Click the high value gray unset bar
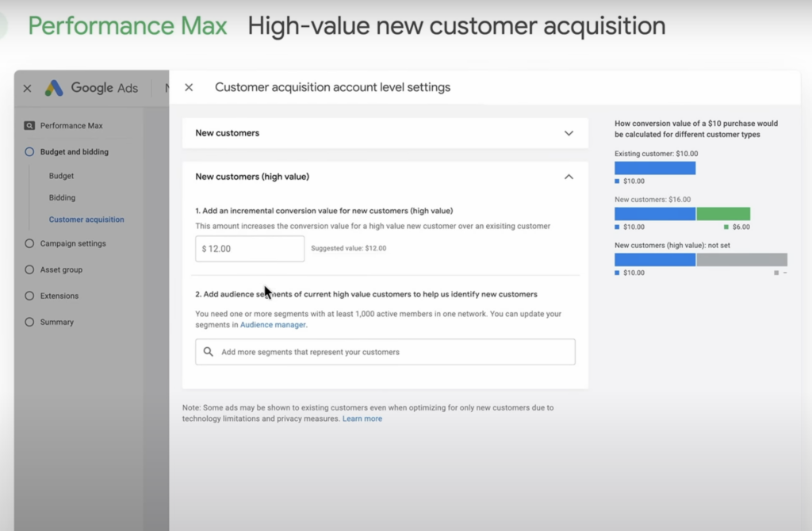This screenshot has width=812, height=531. coord(742,259)
